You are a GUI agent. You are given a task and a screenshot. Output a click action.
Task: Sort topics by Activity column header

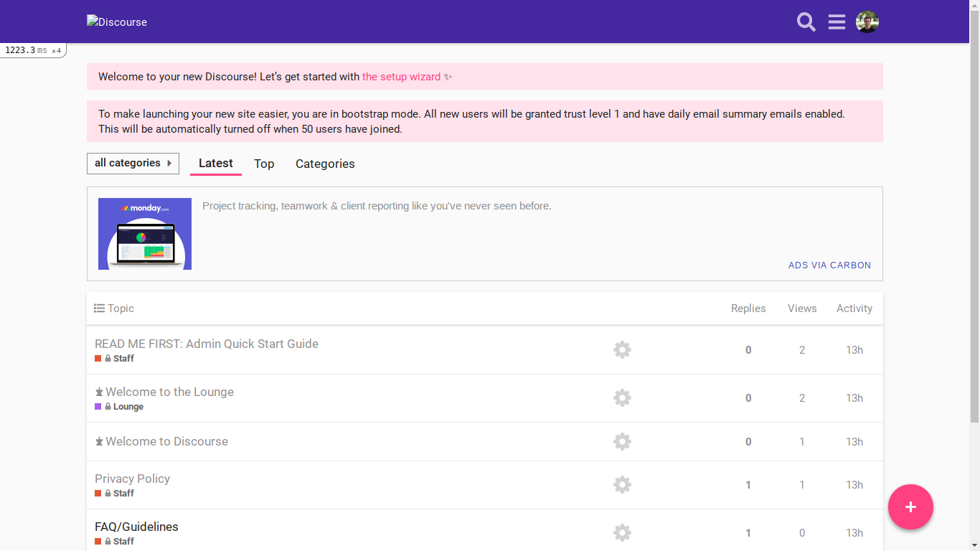click(854, 309)
